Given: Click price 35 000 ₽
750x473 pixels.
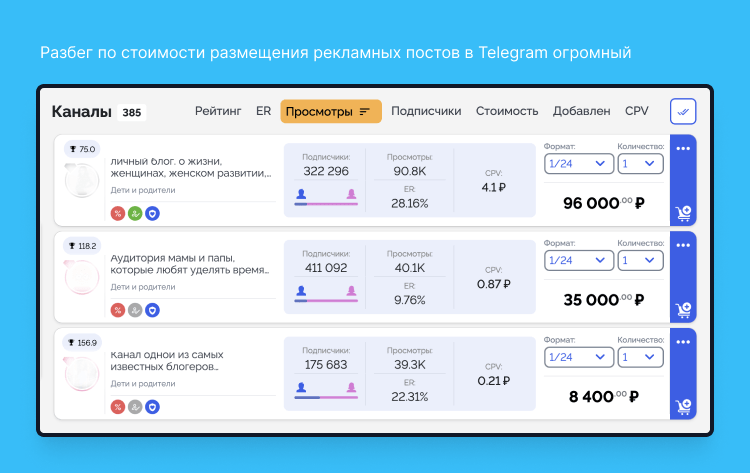Looking at the screenshot, I should 604,300.
